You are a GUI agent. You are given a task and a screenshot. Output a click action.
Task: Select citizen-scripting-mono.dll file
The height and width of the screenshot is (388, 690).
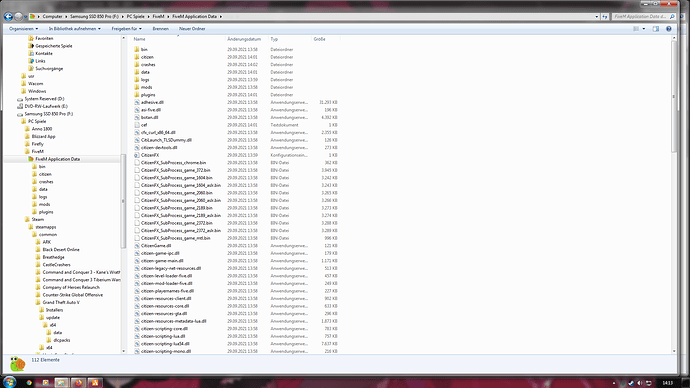166,351
